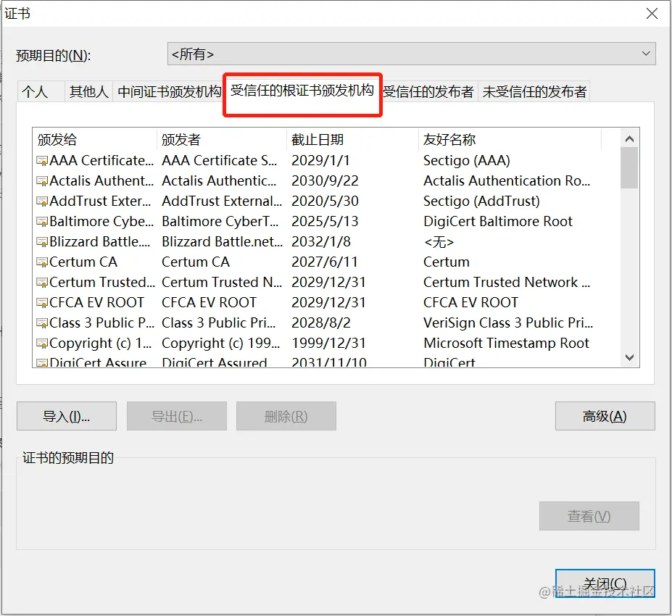Click certificate icon beside AAA Certificate row
672x616 pixels.
pyautogui.click(x=41, y=161)
